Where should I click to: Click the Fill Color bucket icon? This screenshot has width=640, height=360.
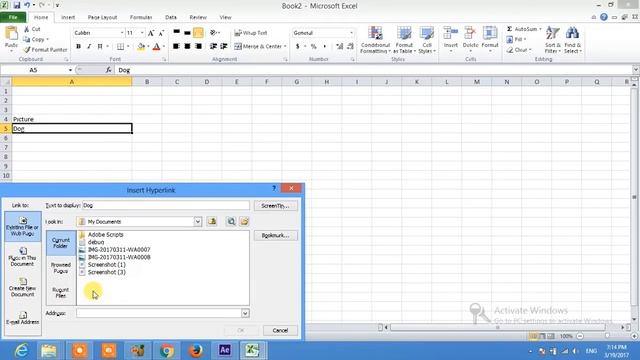pos(141,47)
